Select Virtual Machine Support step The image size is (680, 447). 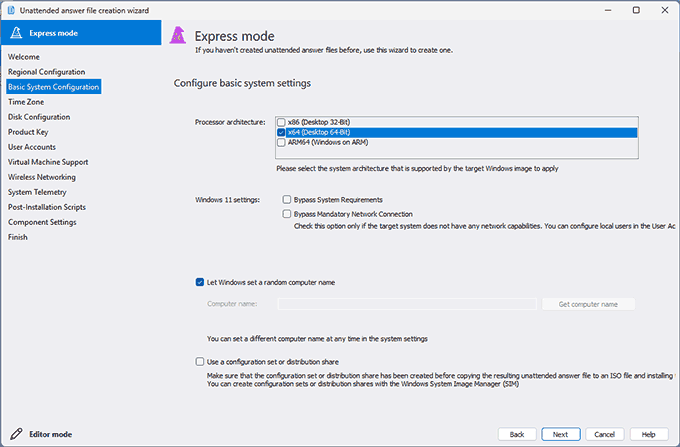tap(48, 162)
